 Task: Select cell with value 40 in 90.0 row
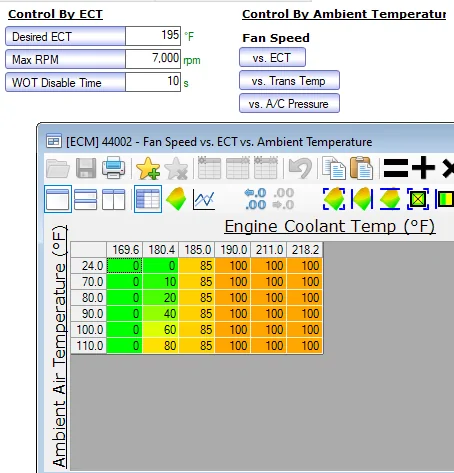[x=161, y=314]
